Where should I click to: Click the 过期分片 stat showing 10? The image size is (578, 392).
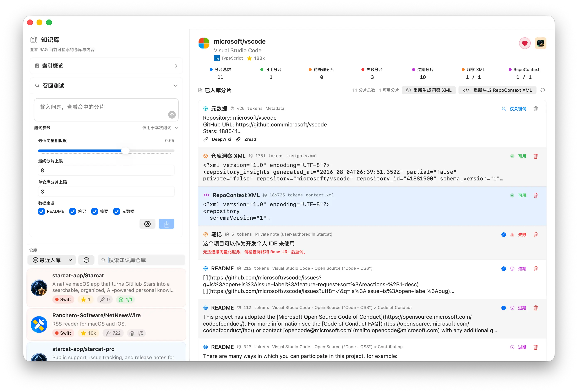pyautogui.click(x=422, y=73)
